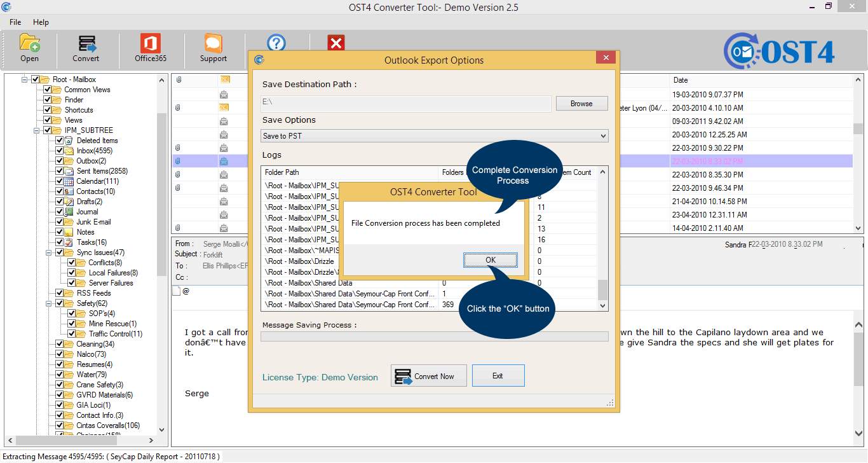Click the Browse button
The width and height of the screenshot is (868, 463).
coord(581,104)
